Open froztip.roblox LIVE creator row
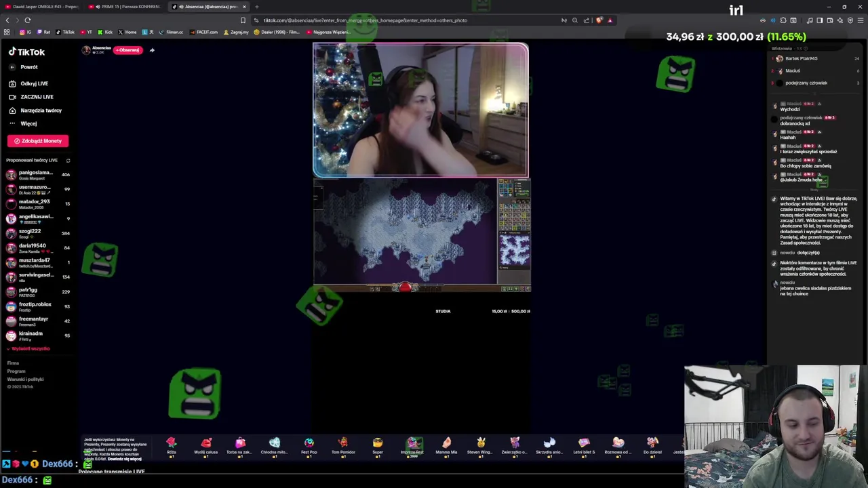 pos(38,306)
